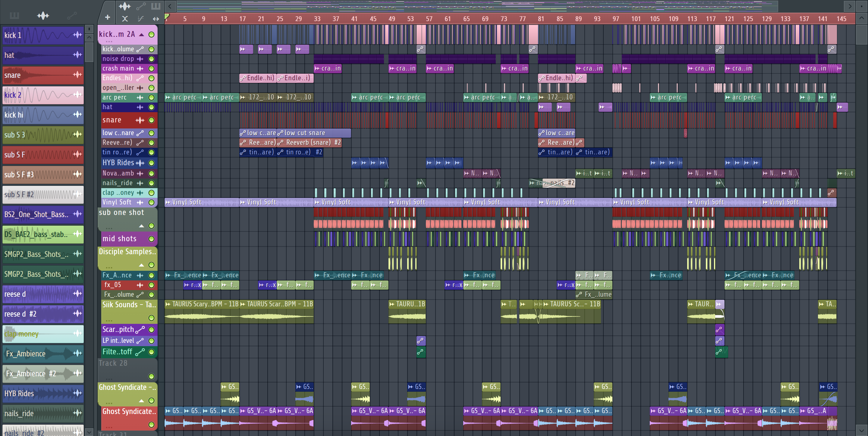Collapse the Disciple Samples track group
This screenshot has height=436, width=868.
142,265
